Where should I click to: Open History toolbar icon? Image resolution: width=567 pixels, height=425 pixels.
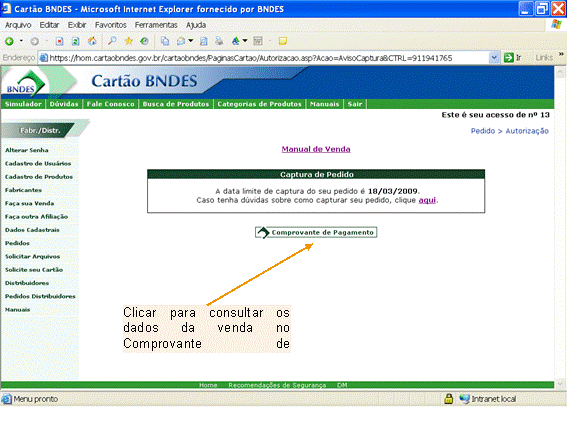(x=144, y=41)
